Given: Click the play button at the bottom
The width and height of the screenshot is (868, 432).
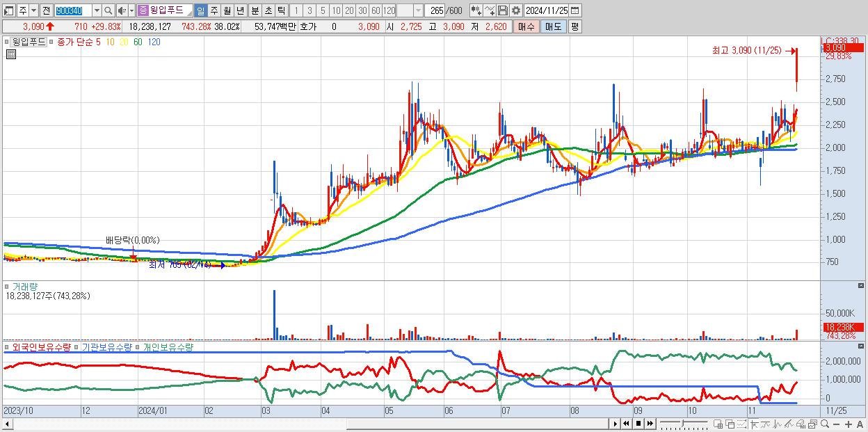Looking at the screenshot, I should click(x=616, y=424).
